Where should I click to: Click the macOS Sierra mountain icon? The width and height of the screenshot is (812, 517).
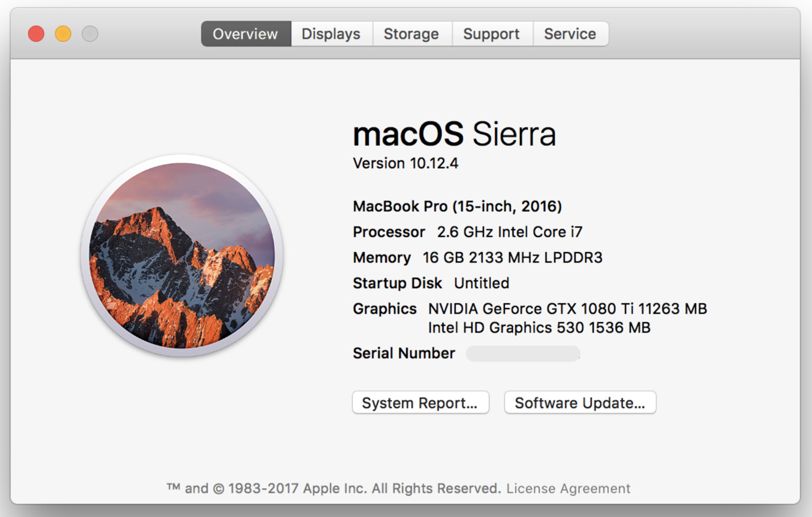181,255
